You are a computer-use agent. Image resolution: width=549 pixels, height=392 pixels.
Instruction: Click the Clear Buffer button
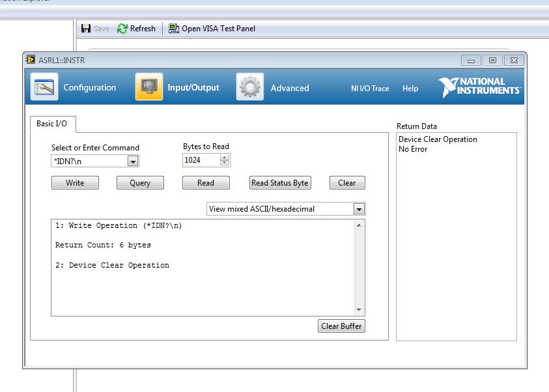[341, 326]
